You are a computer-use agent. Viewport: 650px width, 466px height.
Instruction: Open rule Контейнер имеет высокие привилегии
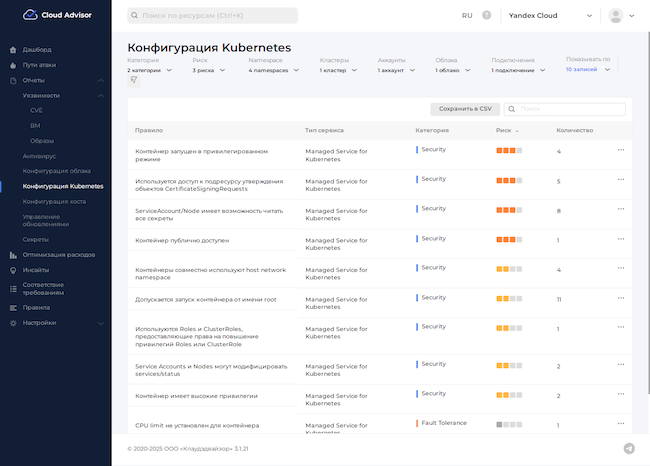pyautogui.click(x=196, y=396)
